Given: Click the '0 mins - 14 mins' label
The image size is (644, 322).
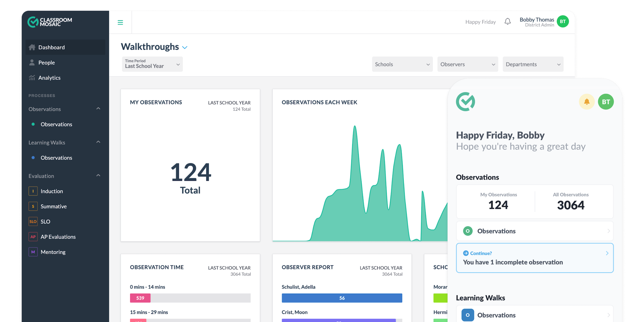Looking at the screenshot, I should 147,287.
